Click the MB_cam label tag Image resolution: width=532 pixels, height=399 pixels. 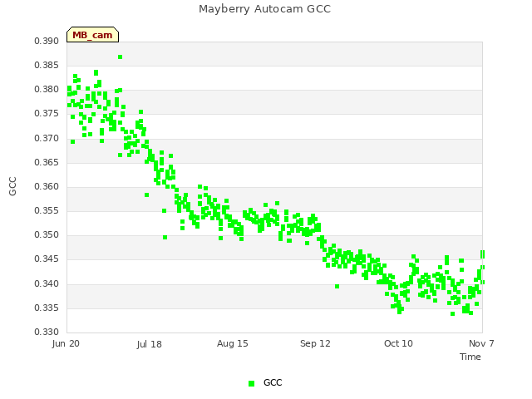click(92, 35)
